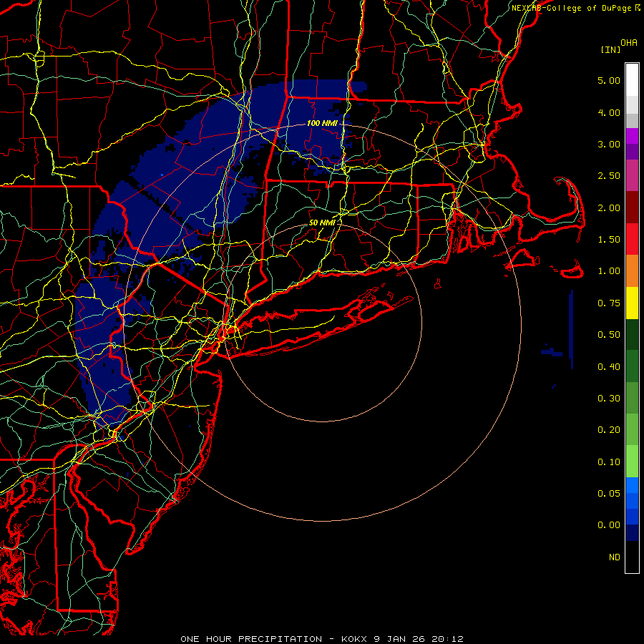Click the 0.05 legend value
644x644 pixels.
pyautogui.click(x=609, y=494)
